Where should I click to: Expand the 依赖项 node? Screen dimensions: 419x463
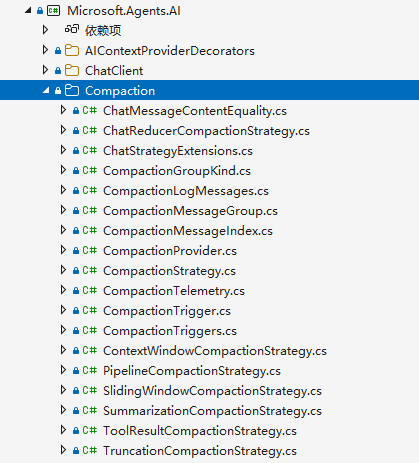tap(45, 30)
